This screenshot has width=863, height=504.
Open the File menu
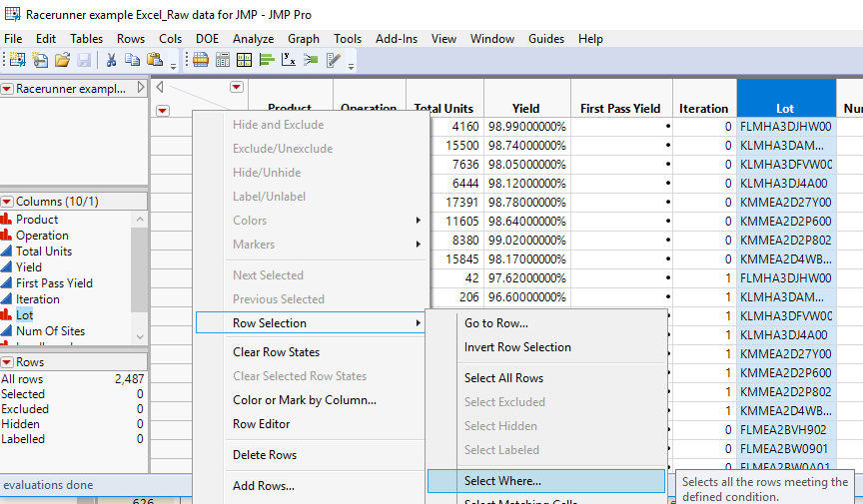[x=13, y=39]
